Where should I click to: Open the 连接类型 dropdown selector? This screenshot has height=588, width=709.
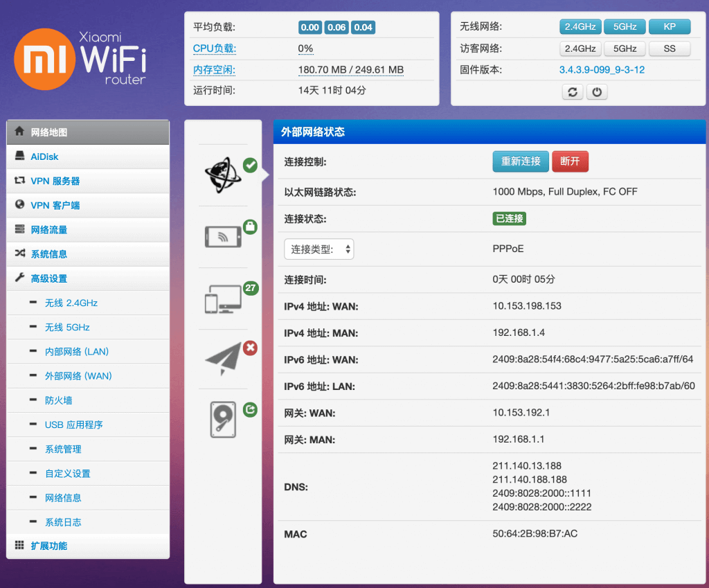pos(319,249)
